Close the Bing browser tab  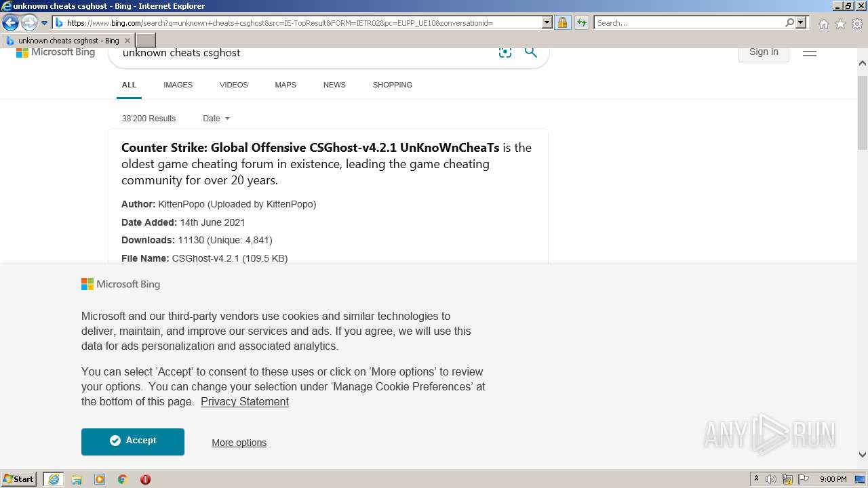127,41
